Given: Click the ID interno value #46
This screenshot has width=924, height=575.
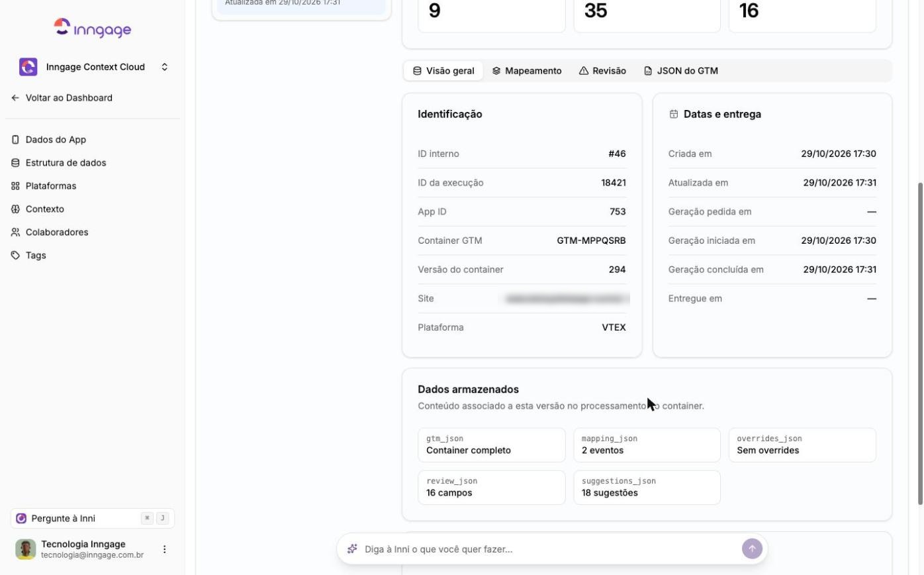Looking at the screenshot, I should [x=617, y=154].
